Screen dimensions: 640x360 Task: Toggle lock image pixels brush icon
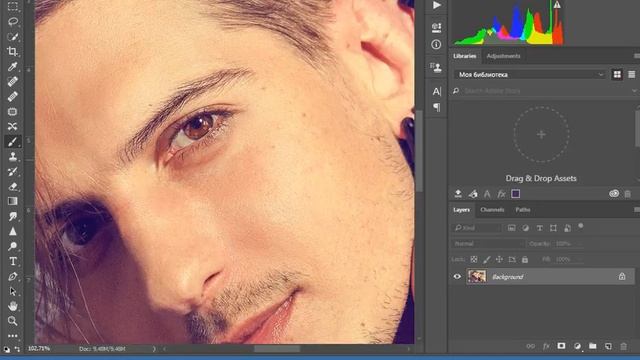tap(487, 259)
